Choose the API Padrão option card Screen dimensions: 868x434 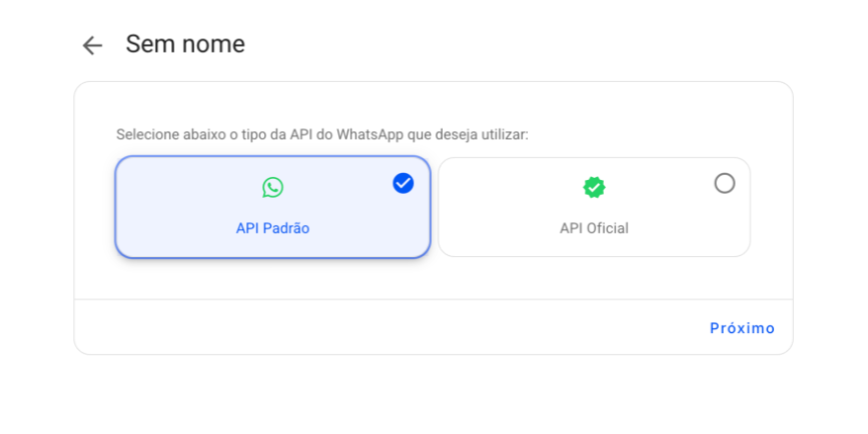point(272,207)
